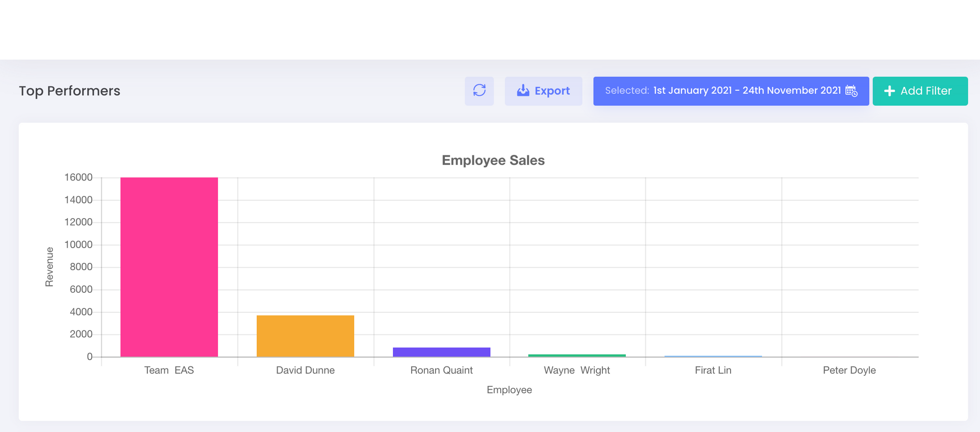Click the light blue Firat Lin bar

(x=713, y=356)
